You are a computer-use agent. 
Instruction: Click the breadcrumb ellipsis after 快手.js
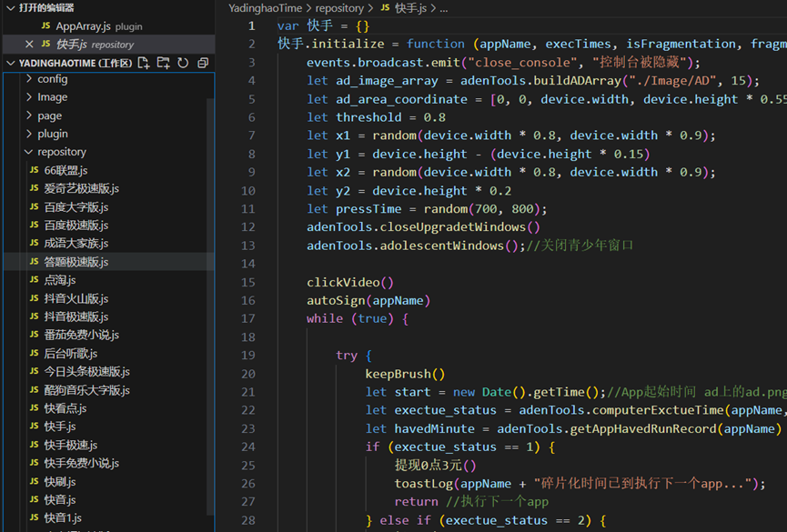(x=443, y=8)
